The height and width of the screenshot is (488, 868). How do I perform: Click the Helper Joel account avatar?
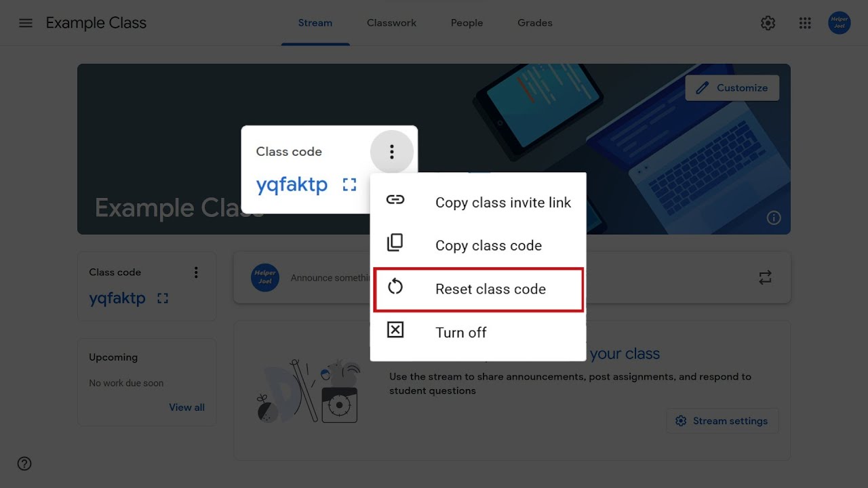840,23
